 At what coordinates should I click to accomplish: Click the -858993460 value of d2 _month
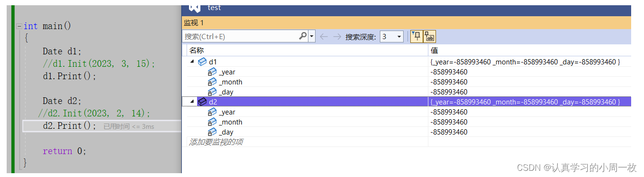(449, 122)
